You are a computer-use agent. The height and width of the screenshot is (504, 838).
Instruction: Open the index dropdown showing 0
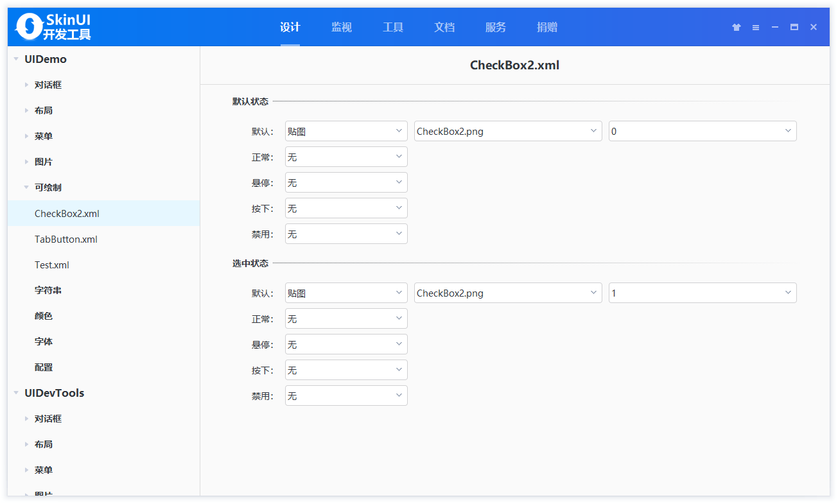click(703, 131)
